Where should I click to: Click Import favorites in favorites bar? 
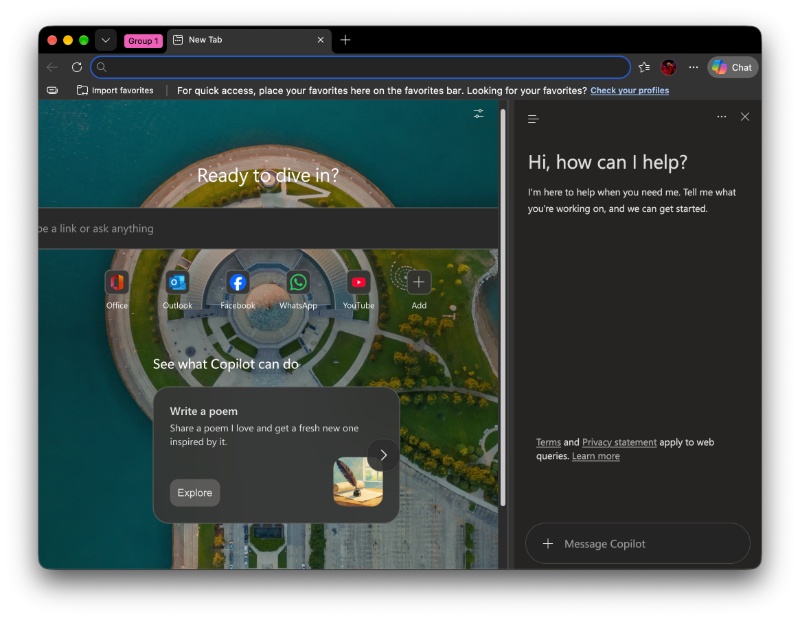point(115,90)
